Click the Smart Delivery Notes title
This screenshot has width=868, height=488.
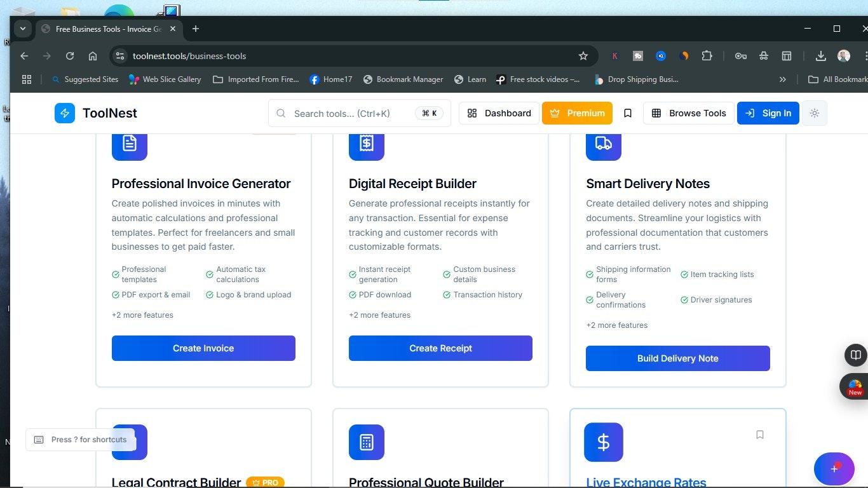pos(648,184)
